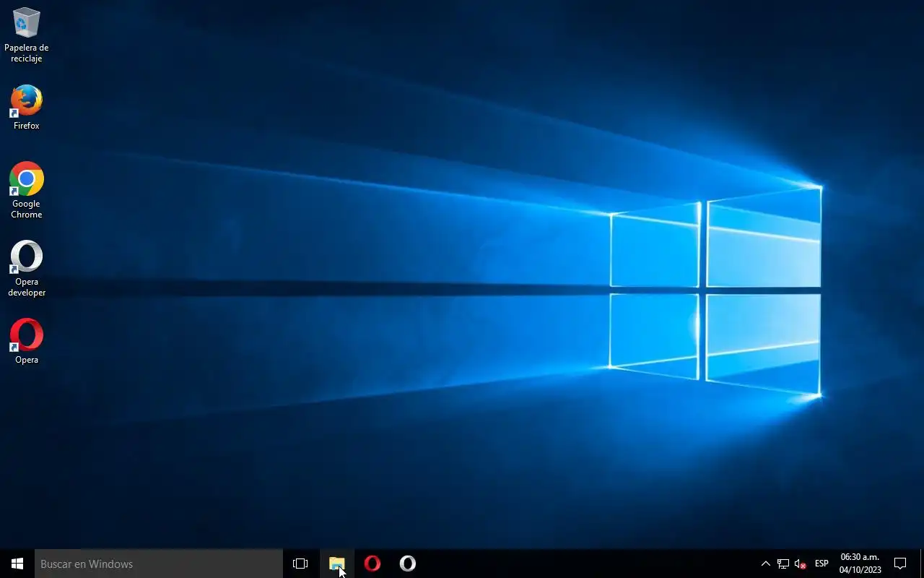Screen dimensions: 924x578
Task: Select the red Opera desktop shortcut
Action: [27, 341]
